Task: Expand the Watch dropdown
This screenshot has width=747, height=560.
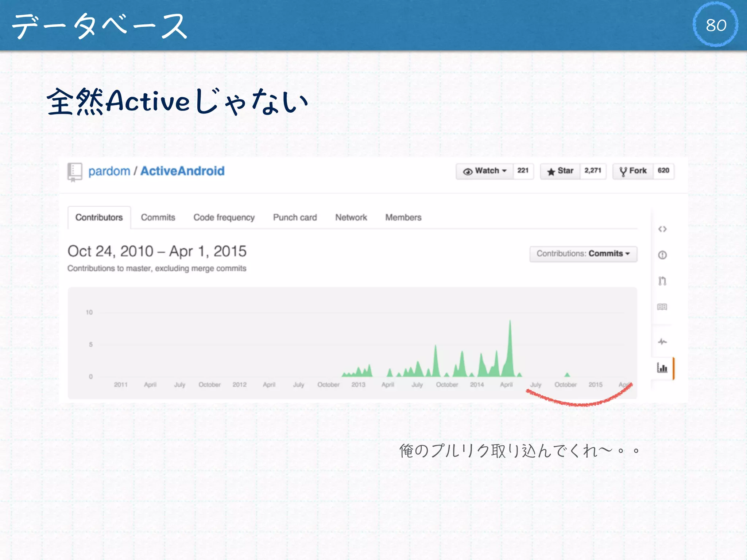Action: pyautogui.click(x=485, y=171)
